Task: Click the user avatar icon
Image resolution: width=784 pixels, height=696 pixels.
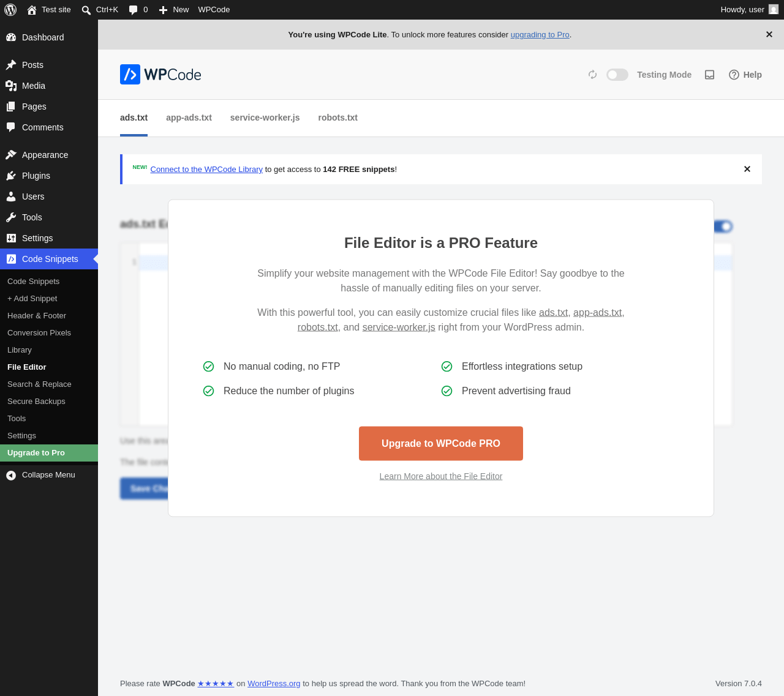Action: coord(774,10)
